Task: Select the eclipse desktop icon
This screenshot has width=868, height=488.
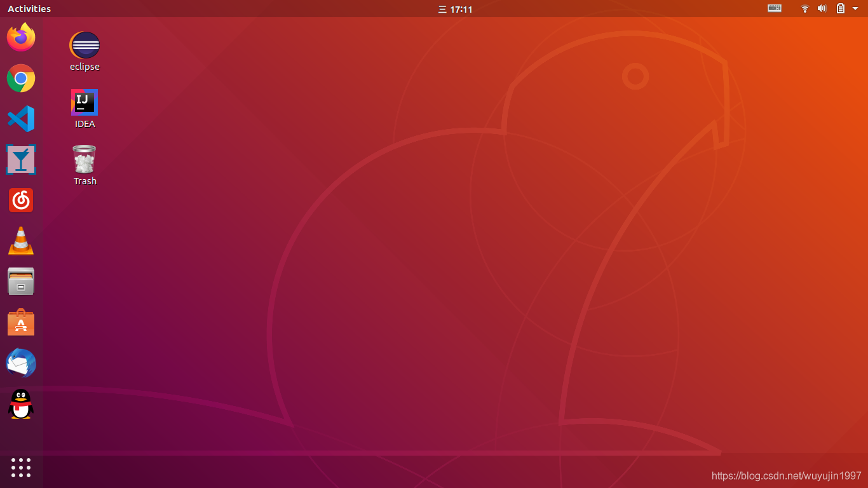Action: click(x=85, y=51)
